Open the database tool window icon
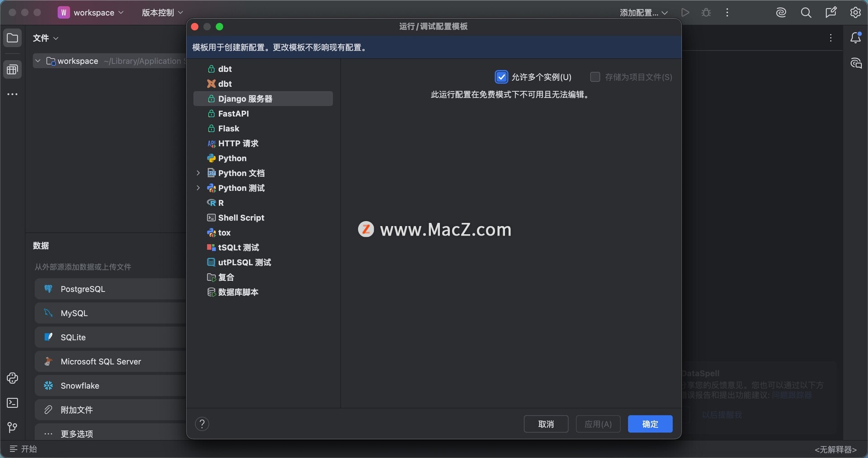Image resolution: width=868 pixels, height=458 pixels. coord(13,70)
